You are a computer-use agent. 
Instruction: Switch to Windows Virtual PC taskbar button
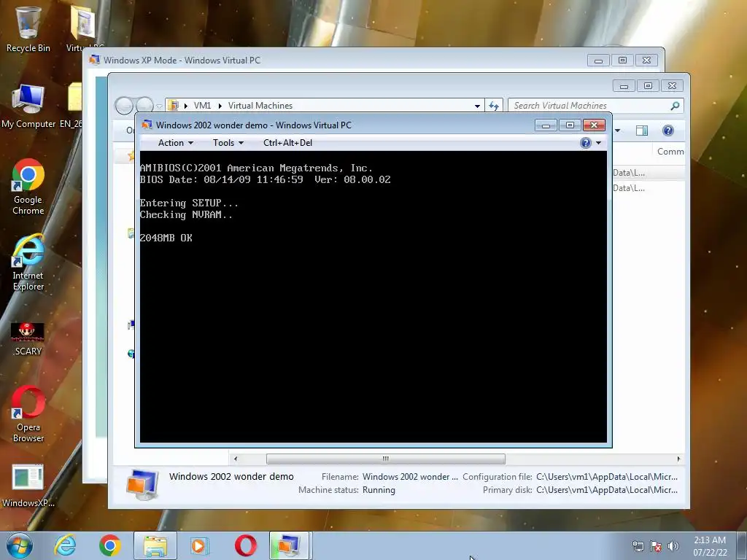point(290,545)
